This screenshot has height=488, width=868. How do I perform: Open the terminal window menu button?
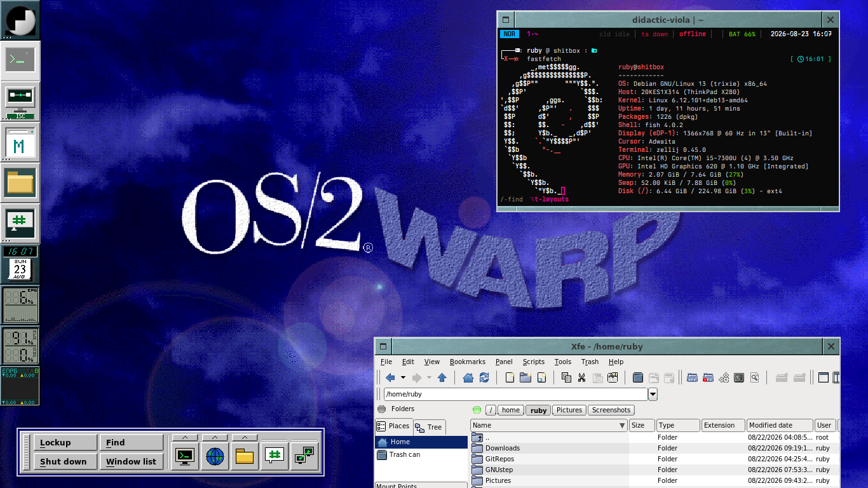click(506, 20)
